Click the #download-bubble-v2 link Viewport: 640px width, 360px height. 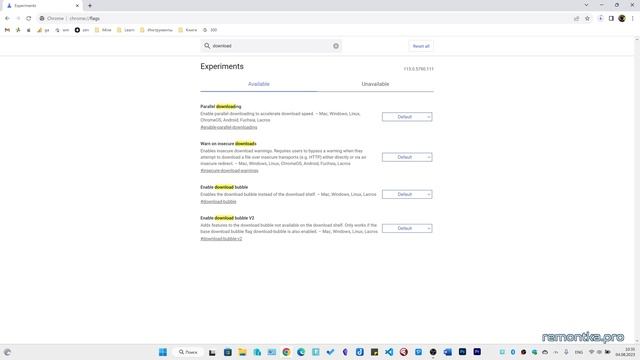(221, 239)
